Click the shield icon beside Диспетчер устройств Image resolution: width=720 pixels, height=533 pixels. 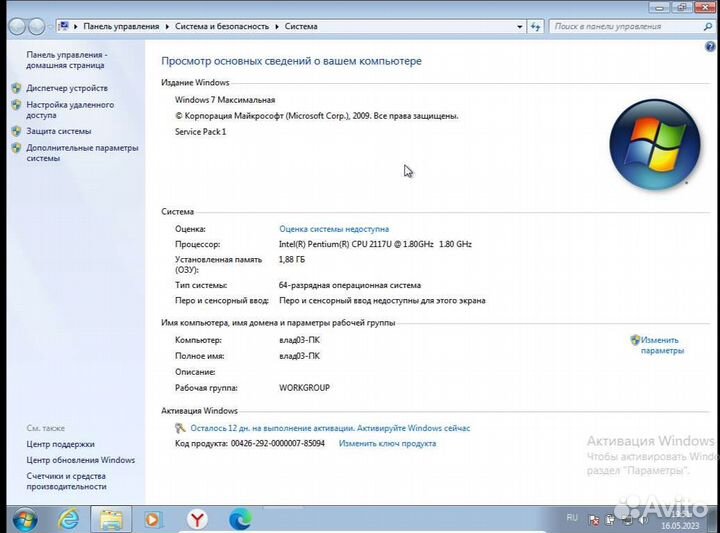click(17, 88)
